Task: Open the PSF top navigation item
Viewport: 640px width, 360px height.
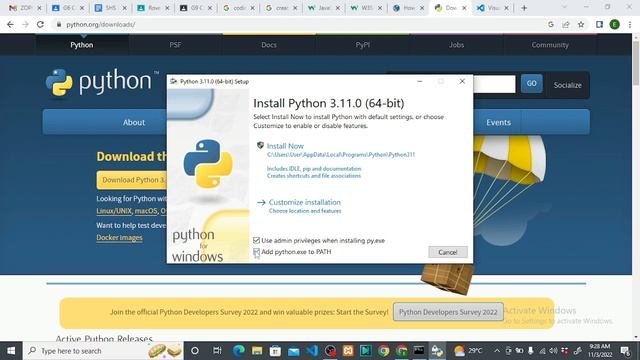Action: (x=175, y=45)
